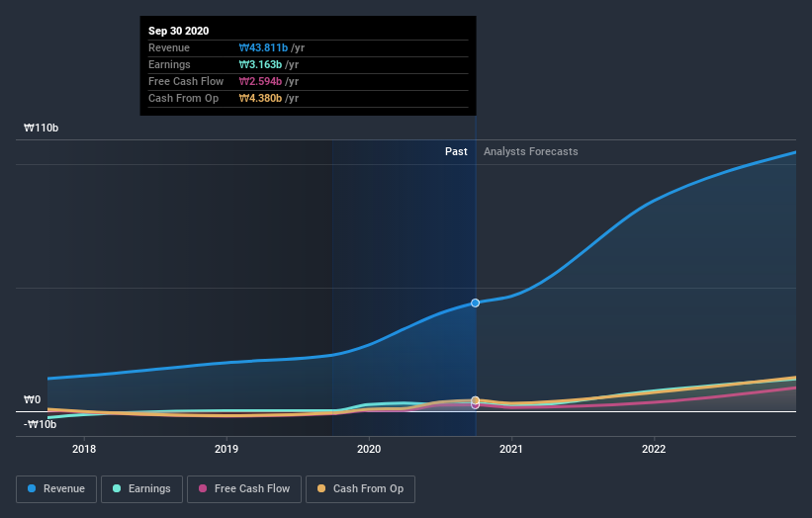Click the Cash From Op row label in tooltip
The image size is (812, 518).
(183, 98)
